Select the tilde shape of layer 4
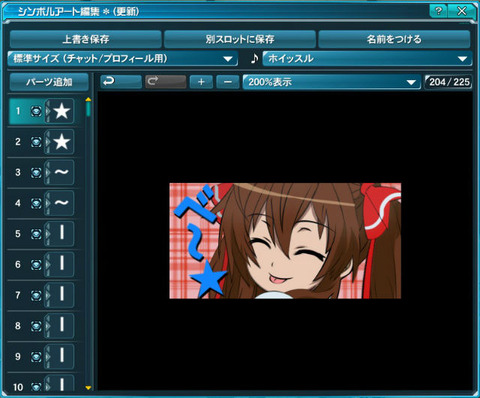This screenshot has width=480, height=398. (x=62, y=203)
